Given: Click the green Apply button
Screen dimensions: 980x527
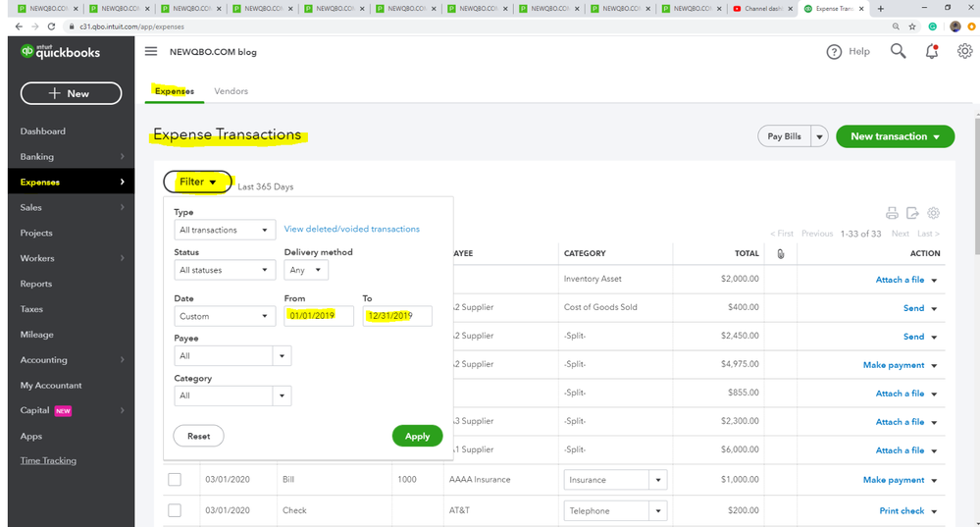Looking at the screenshot, I should [417, 436].
